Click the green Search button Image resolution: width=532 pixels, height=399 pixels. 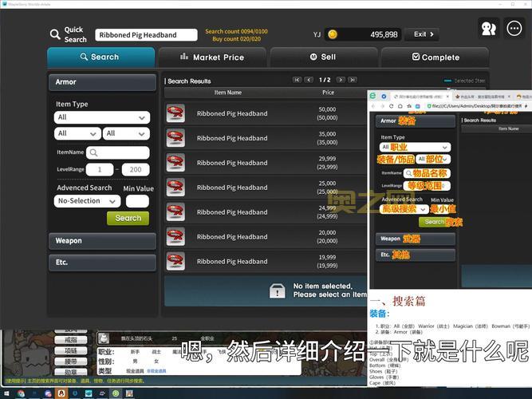[x=128, y=218]
